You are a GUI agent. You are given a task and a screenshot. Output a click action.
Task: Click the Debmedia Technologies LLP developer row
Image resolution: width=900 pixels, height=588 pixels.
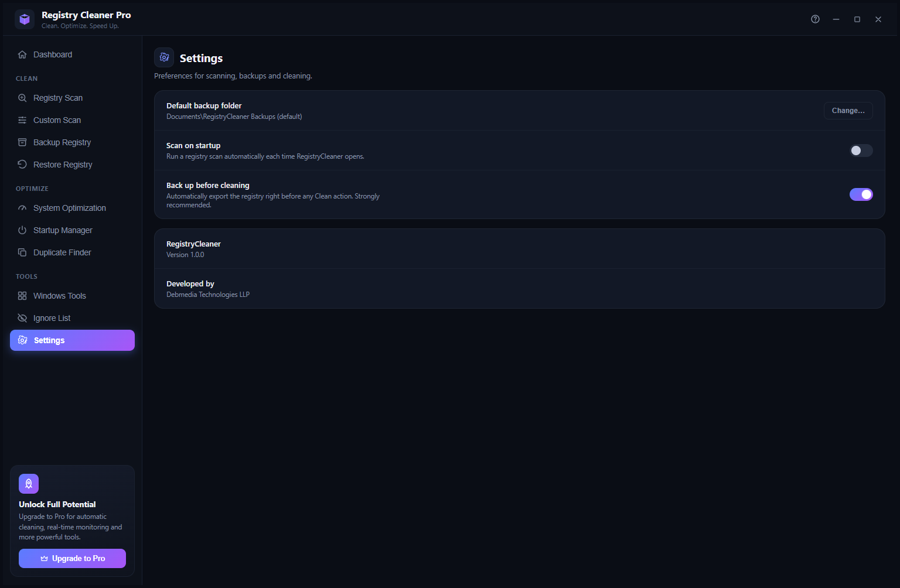click(519, 289)
